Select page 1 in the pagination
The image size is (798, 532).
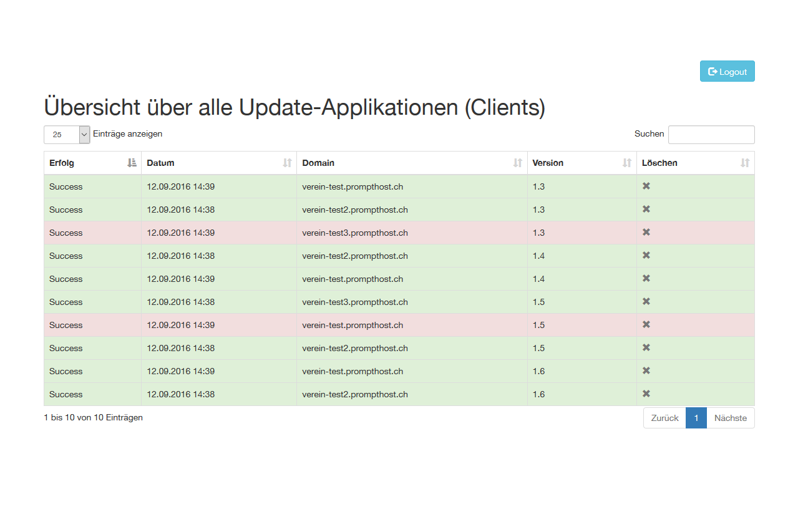point(696,418)
